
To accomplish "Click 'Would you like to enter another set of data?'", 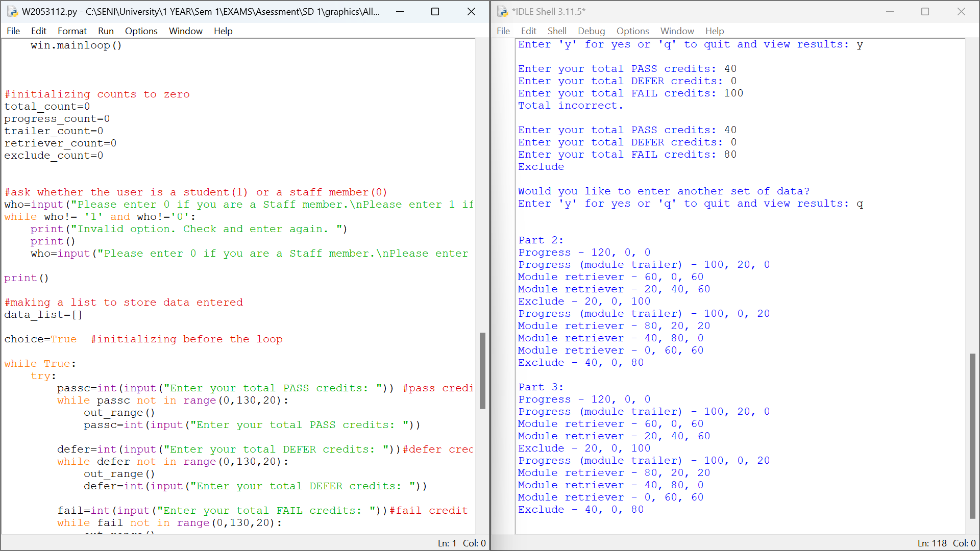I will [x=664, y=191].
